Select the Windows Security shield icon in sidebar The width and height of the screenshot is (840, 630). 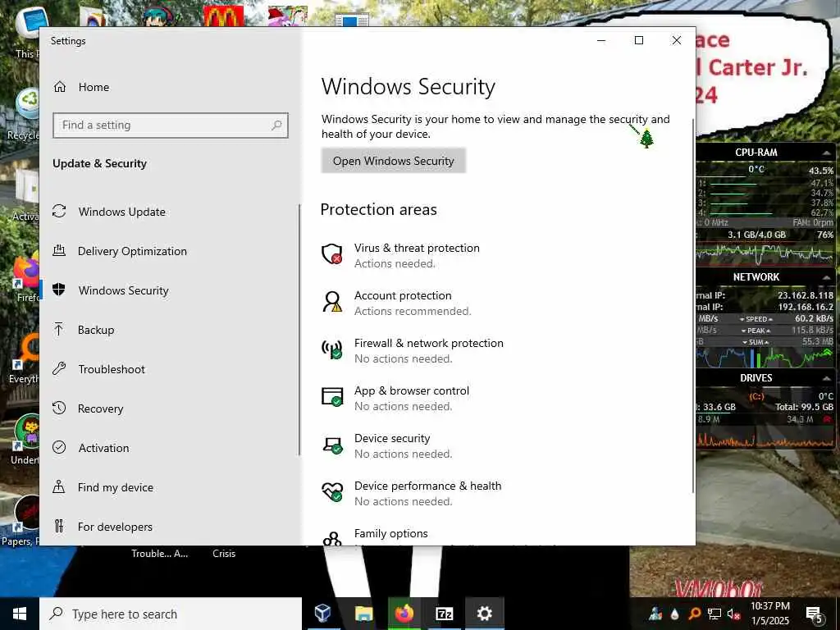pyautogui.click(x=59, y=290)
